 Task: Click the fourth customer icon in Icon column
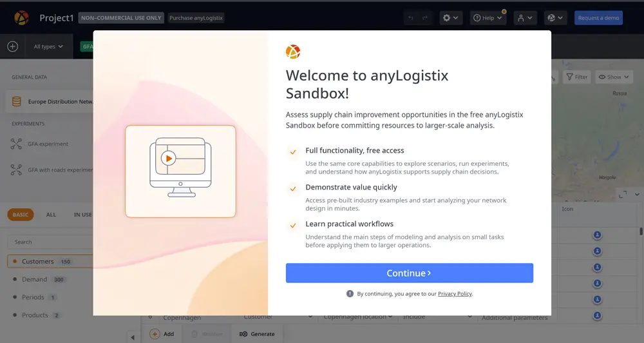[597, 284]
